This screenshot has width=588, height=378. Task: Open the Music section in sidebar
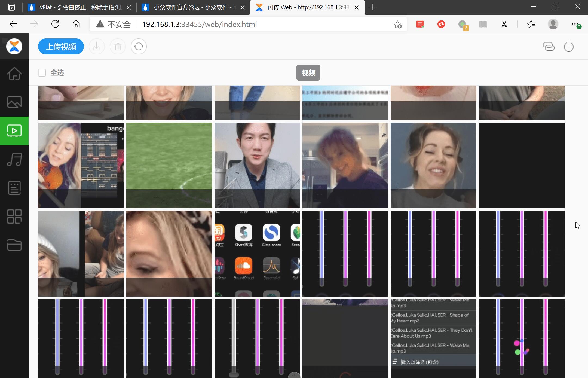tap(14, 159)
